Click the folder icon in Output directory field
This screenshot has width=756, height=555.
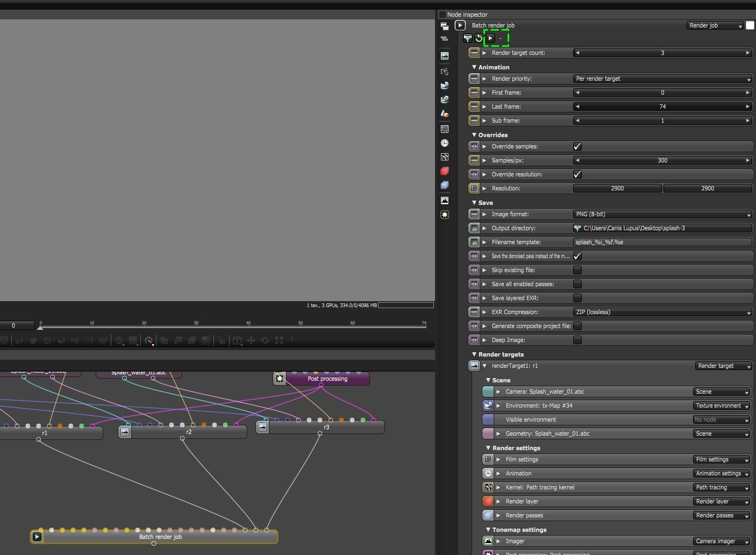click(x=578, y=228)
